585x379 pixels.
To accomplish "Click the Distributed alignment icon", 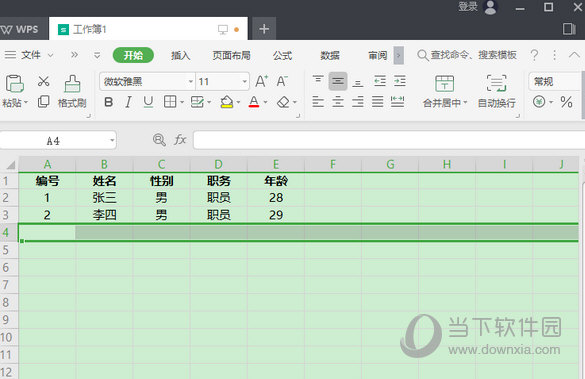I will 397,101.
